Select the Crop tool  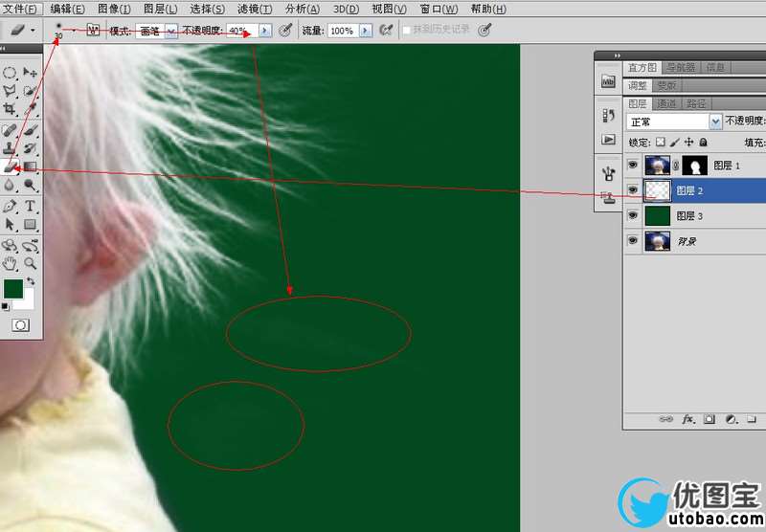pyautogui.click(x=10, y=108)
